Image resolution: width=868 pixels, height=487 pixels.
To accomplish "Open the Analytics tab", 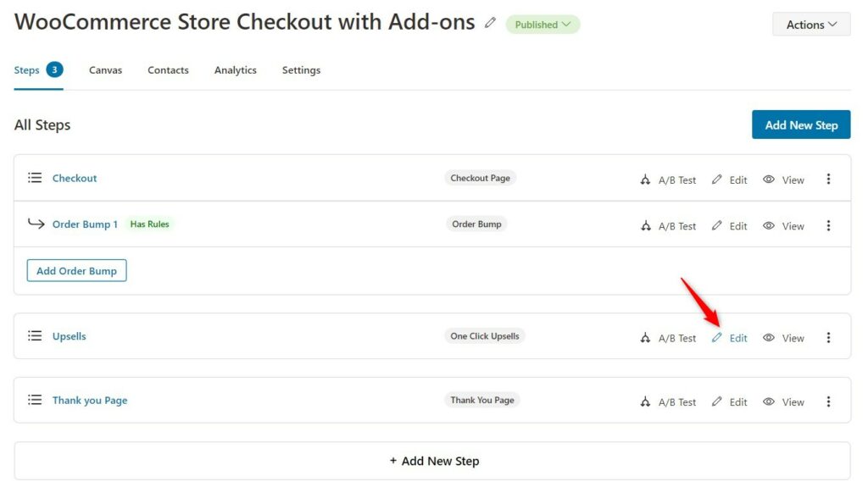I will pyautogui.click(x=236, y=70).
